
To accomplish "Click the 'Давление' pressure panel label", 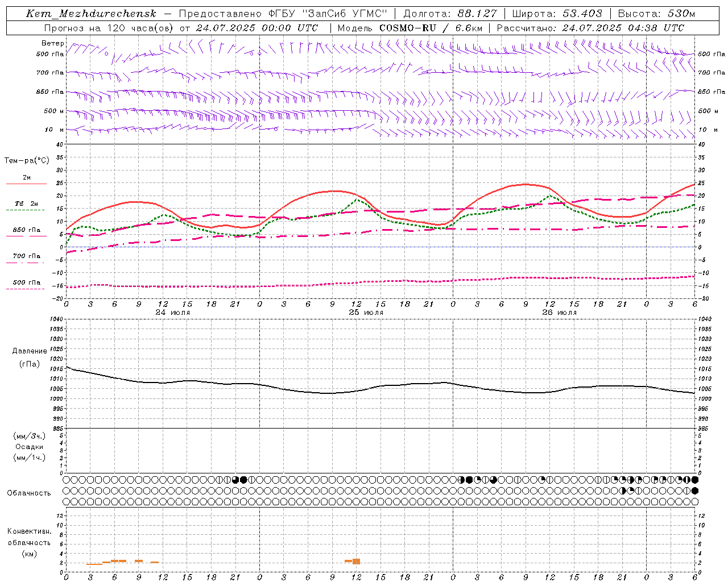I will (x=30, y=351).
